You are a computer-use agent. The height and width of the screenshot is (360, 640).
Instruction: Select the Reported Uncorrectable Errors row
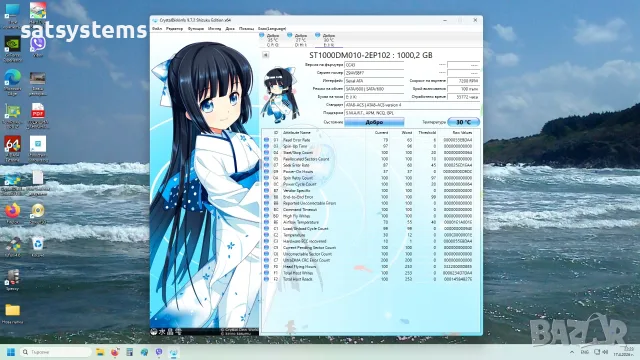coord(370,203)
